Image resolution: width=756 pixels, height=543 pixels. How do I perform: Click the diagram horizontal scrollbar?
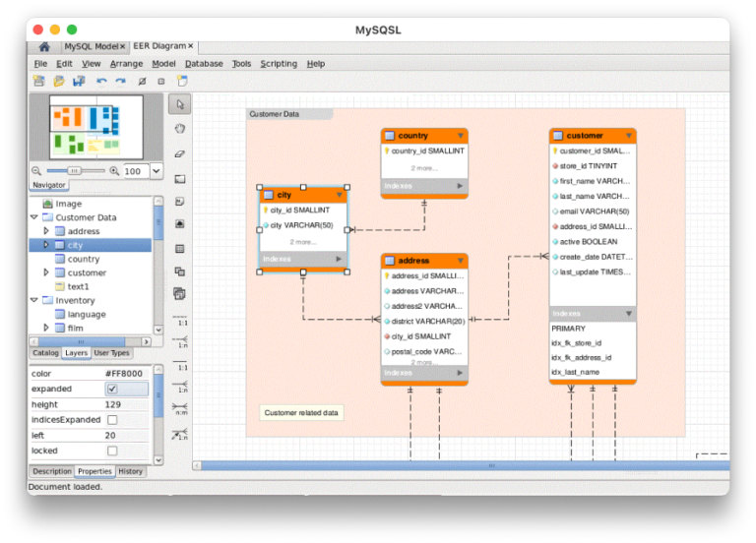click(465, 465)
